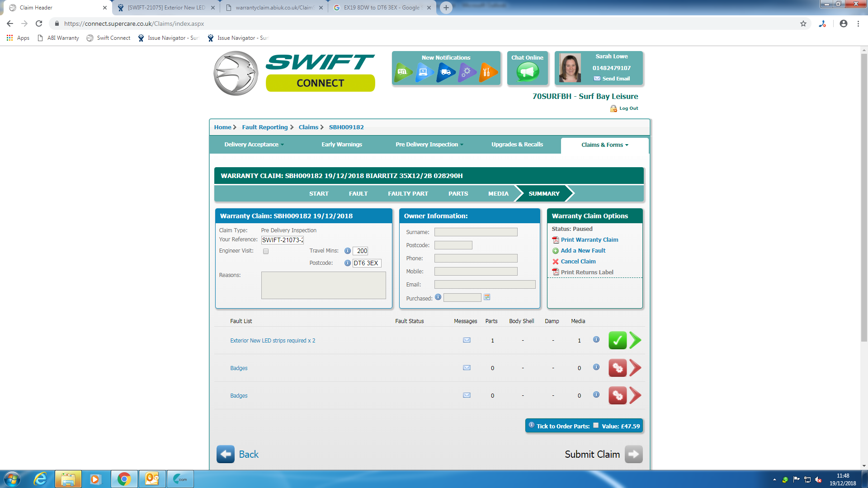868x488 pixels.
Task: Click the Purchased date calendar icon
Action: pos(487,297)
